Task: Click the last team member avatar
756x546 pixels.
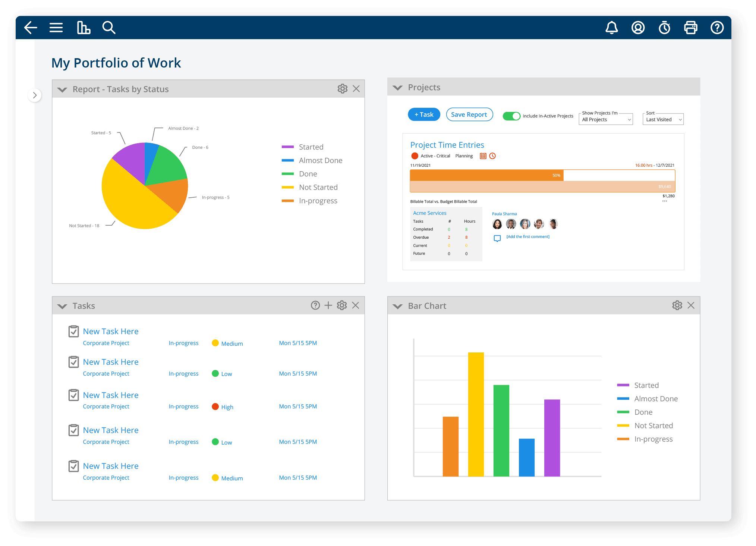Action: 554,224
